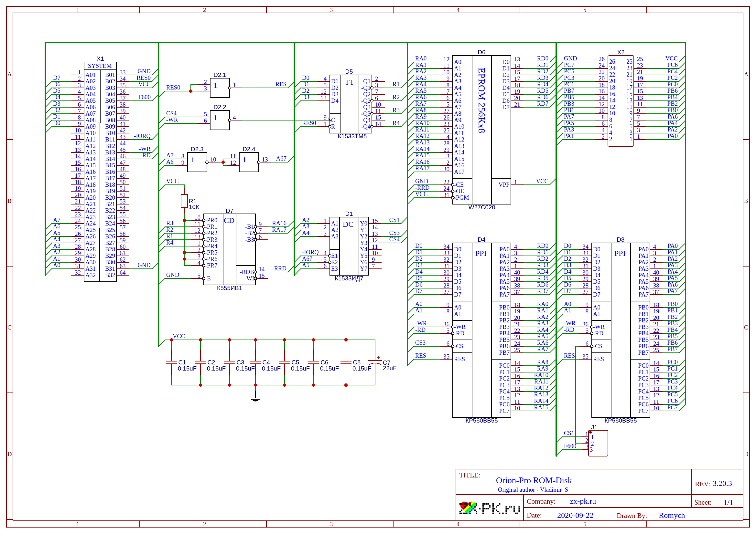This screenshot has height=534, width=756.
Task: Click the D2.1 logic gate symbol
Action: coord(220,88)
